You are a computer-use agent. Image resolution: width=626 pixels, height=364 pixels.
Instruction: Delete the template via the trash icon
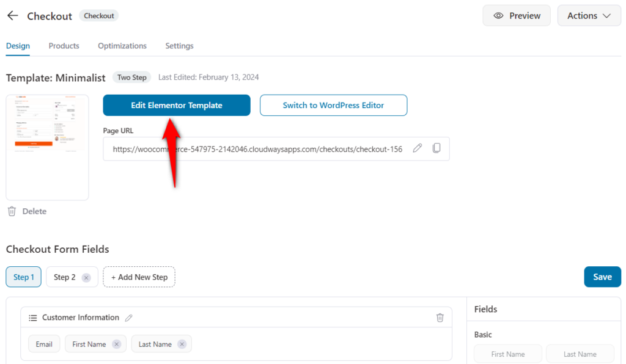click(11, 211)
